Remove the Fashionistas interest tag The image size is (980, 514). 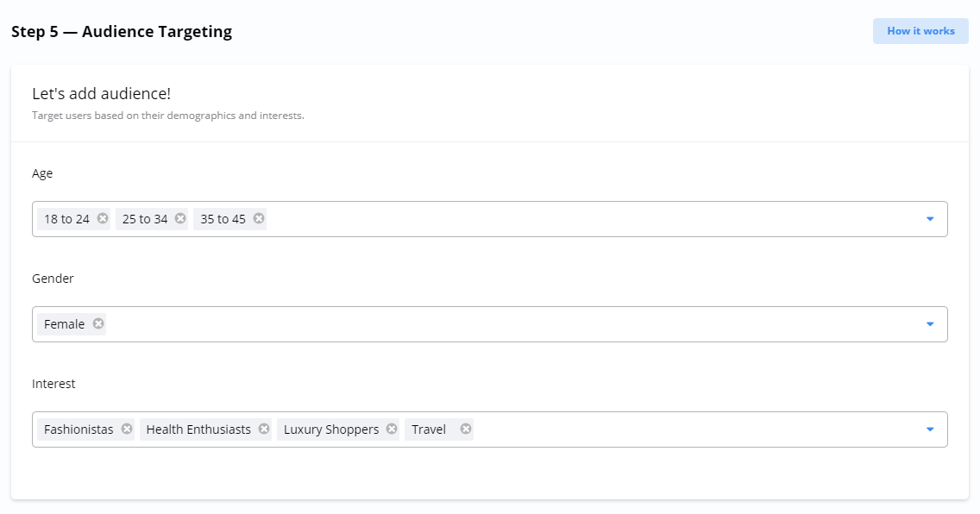pyautogui.click(x=127, y=429)
